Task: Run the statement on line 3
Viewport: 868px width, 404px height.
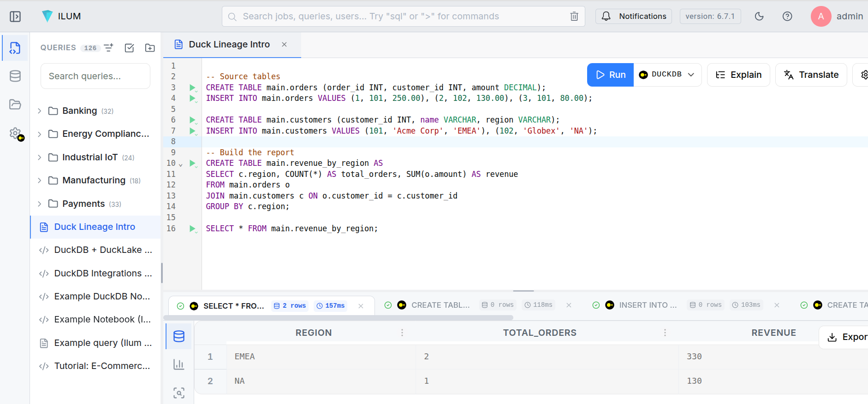Action: (192, 88)
